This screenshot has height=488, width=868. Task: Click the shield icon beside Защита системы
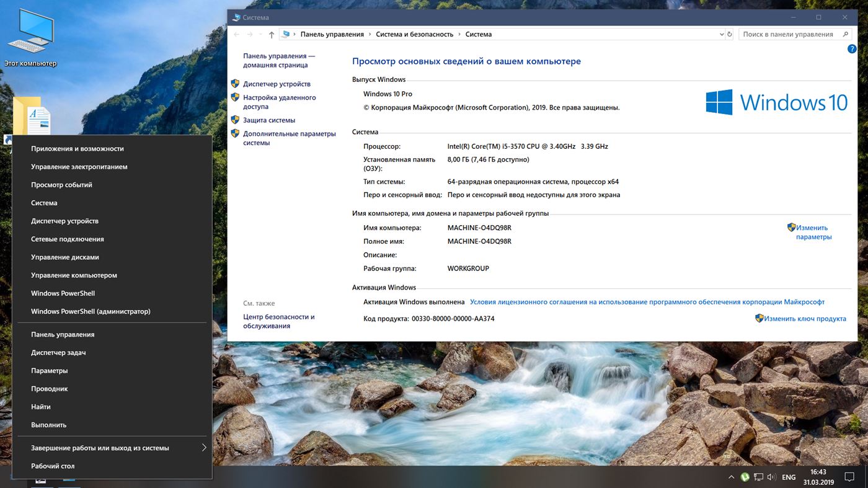point(235,120)
